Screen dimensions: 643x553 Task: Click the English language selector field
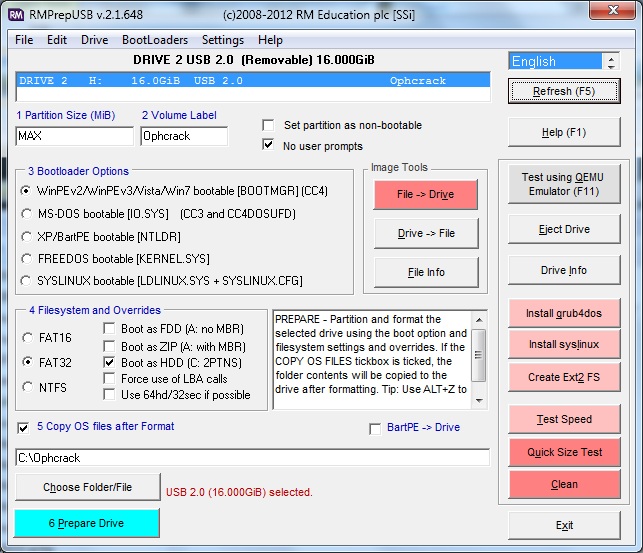[555, 61]
